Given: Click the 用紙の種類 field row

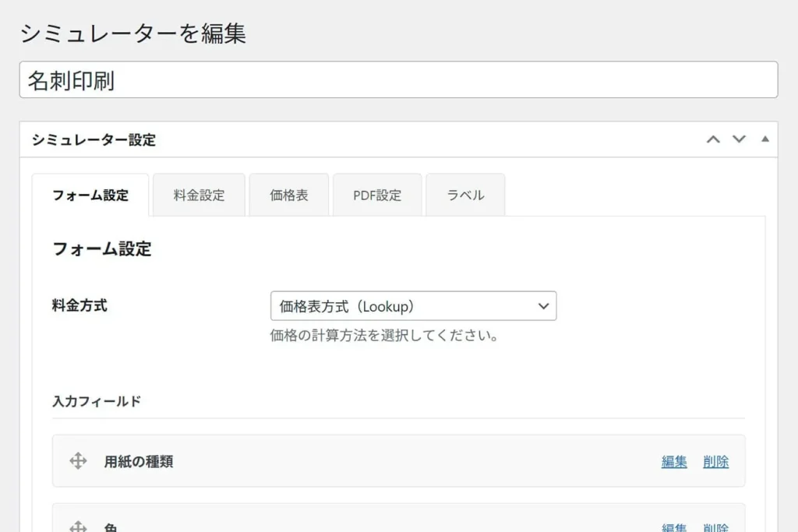Looking at the screenshot, I should pos(351,461).
